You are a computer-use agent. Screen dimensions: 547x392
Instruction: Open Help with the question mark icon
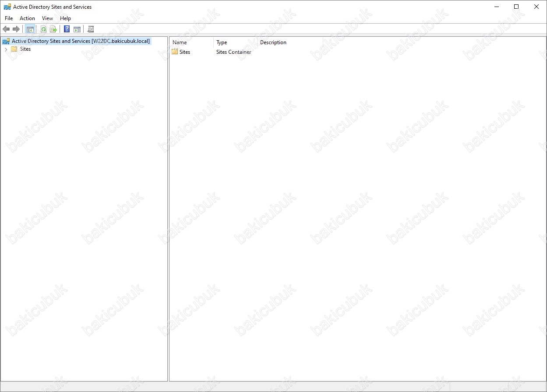point(67,29)
